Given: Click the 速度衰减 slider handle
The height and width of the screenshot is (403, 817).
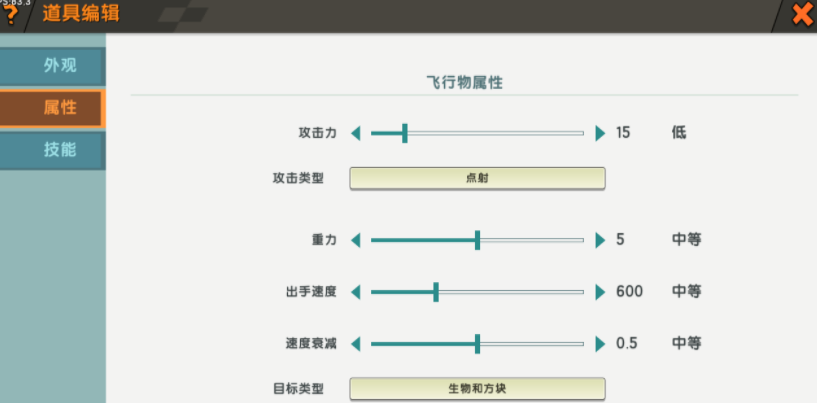Looking at the screenshot, I should pyautogui.click(x=478, y=344).
